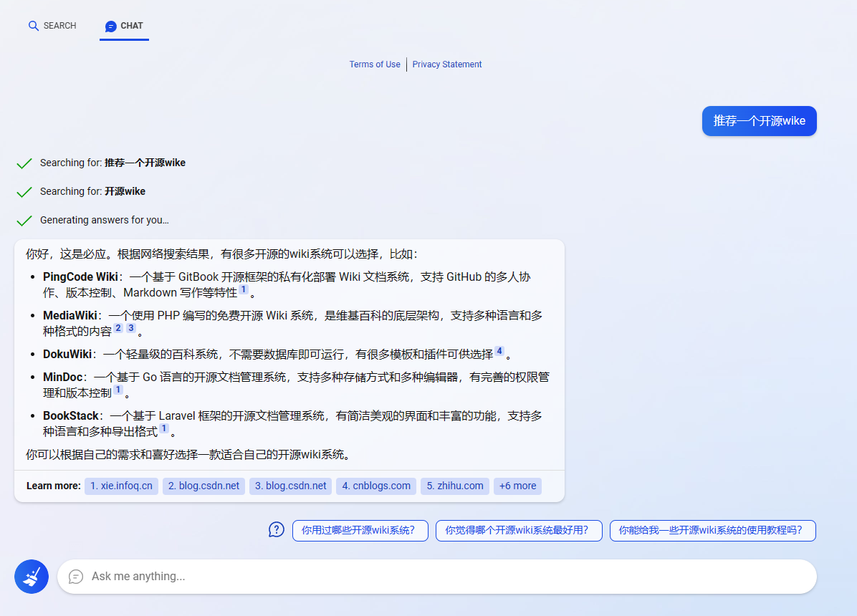Click the bold MinDoc text
The image size is (857, 616).
(x=63, y=377)
